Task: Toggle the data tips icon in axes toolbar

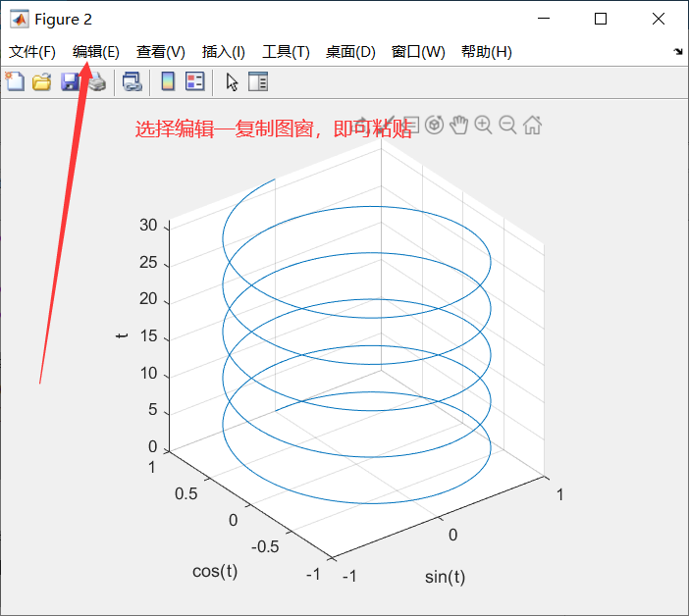Action: [411, 126]
